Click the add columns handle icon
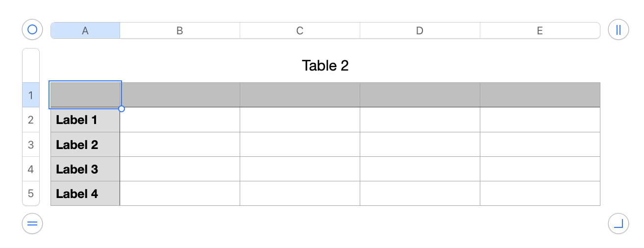644x248 pixels. tap(618, 30)
